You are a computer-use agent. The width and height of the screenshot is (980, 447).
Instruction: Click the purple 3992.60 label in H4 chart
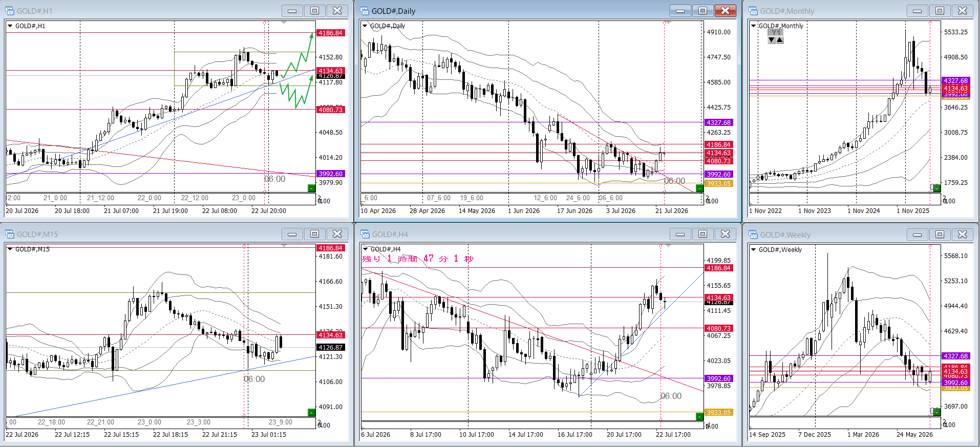pos(719,378)
